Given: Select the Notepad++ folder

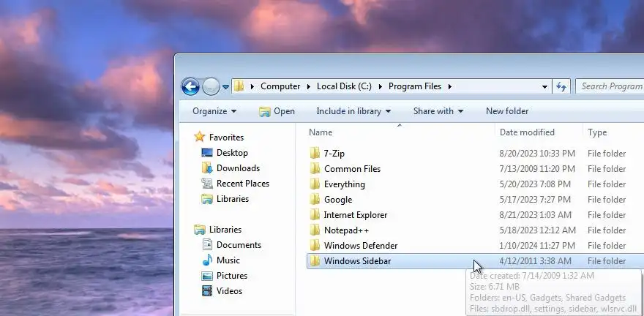Looking at the screenshot, I should 346,230.
